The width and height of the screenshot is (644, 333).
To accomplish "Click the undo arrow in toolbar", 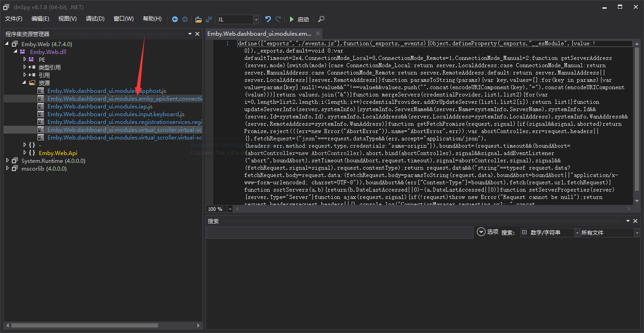I will coord(268,19).
